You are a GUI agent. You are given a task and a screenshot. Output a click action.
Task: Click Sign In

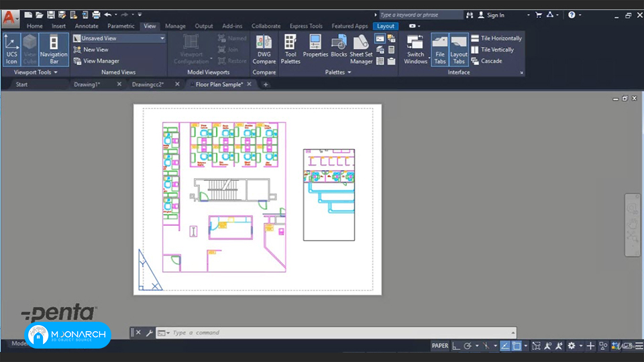click(491, 15)
